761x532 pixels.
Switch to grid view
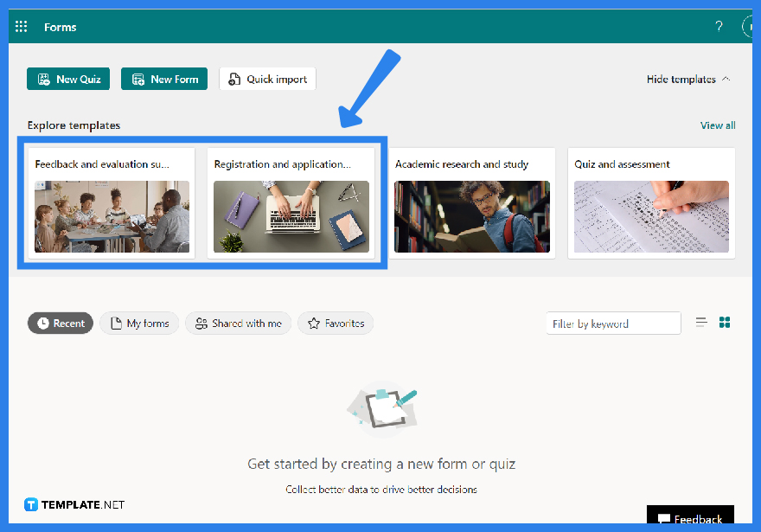click(725, 322)
